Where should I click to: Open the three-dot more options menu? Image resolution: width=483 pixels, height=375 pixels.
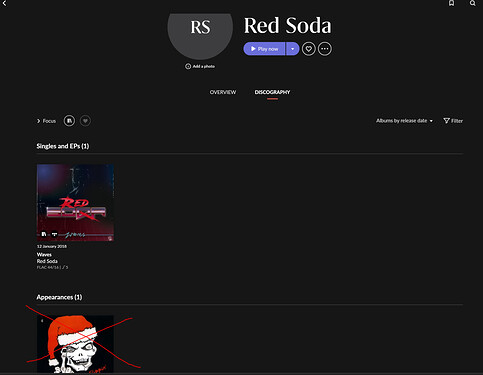point(325,49)
